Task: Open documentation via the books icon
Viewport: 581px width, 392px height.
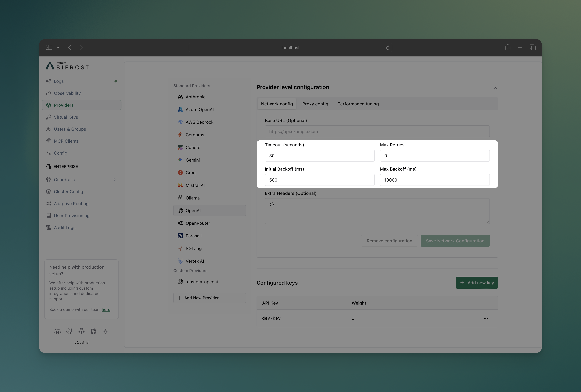Action: click(x=93, y=331)
